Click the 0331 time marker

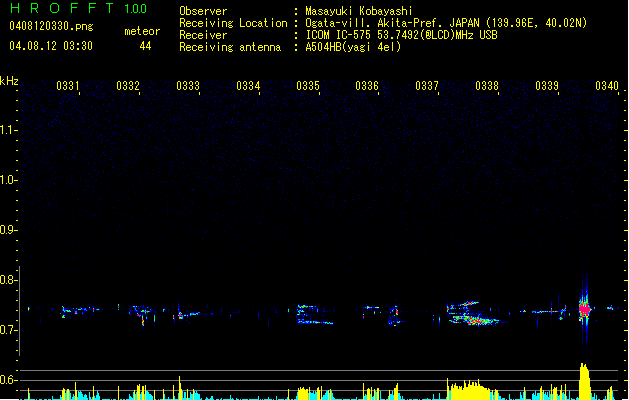point(68,85)
